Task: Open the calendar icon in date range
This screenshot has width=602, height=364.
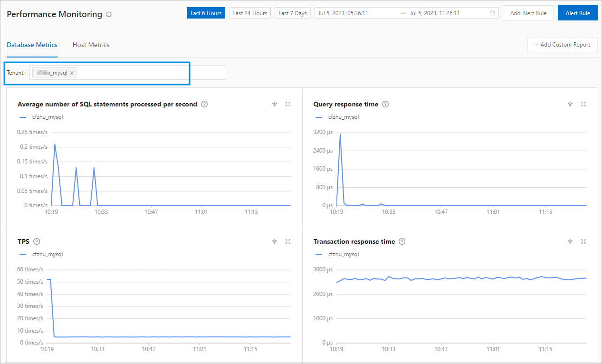Action: click(492, 13)
